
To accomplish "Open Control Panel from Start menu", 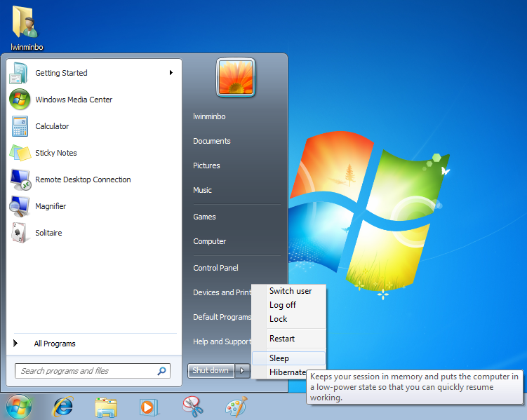I will point(215,268).
